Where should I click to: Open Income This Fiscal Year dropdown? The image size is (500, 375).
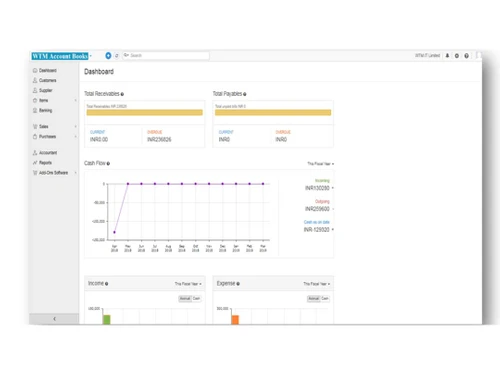tap(188, 284)
